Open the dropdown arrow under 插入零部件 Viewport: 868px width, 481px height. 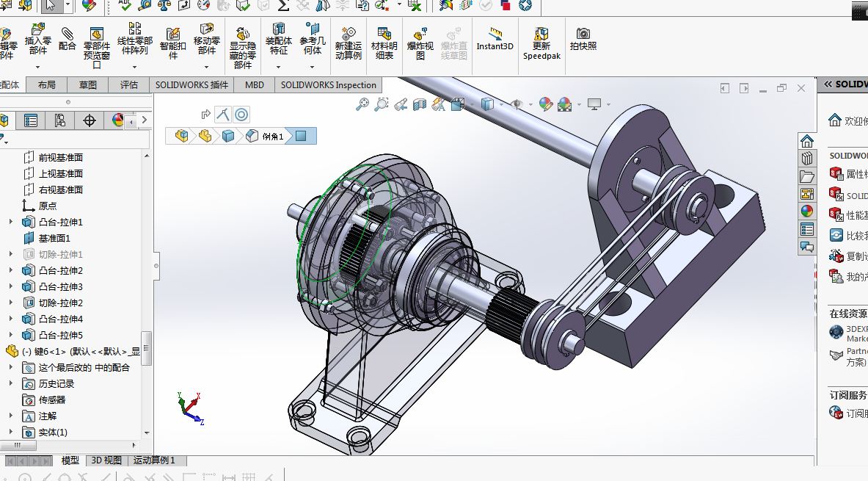pyautogui.click(x=37, y=67)
